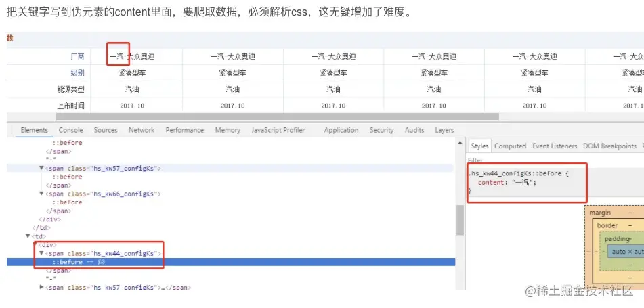This screenshot has height=308, width=644.
Task: Collapse the td node arrow
Action: coord(28,236)
